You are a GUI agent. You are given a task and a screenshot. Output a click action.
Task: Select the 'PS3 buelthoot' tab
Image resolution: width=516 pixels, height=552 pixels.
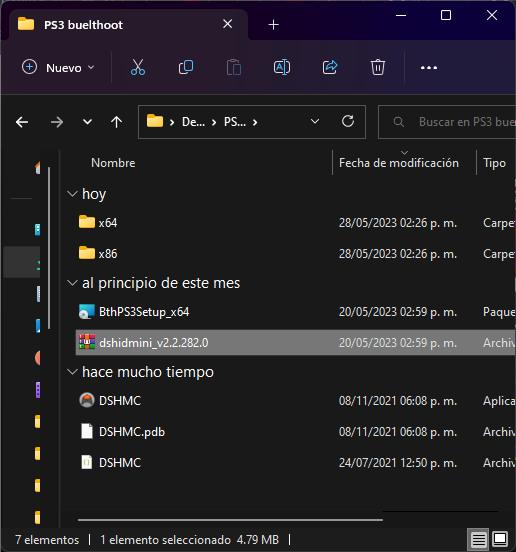(x=128, y=25)
